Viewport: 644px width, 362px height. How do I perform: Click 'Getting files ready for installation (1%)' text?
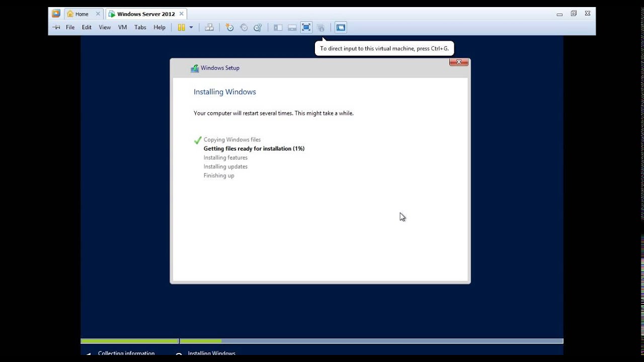[254, 149]
